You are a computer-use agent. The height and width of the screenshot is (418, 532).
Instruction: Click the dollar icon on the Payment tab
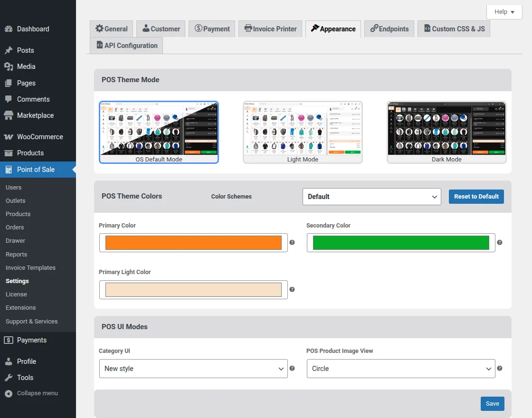[x=199, y=28]
